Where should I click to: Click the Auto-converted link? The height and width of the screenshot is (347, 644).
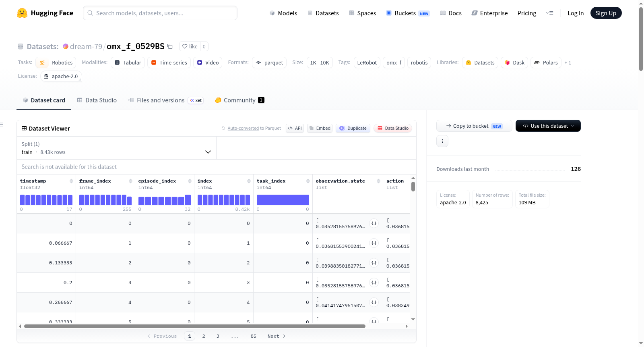point(243,128)
